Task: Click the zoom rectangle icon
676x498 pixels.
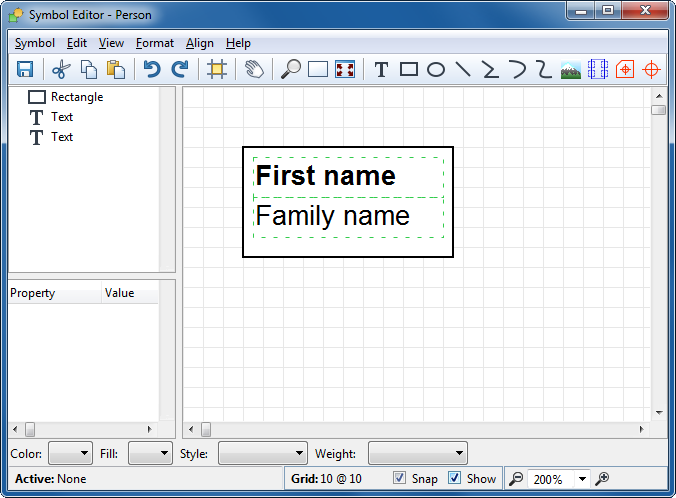Action: click(x=318, y=69)
